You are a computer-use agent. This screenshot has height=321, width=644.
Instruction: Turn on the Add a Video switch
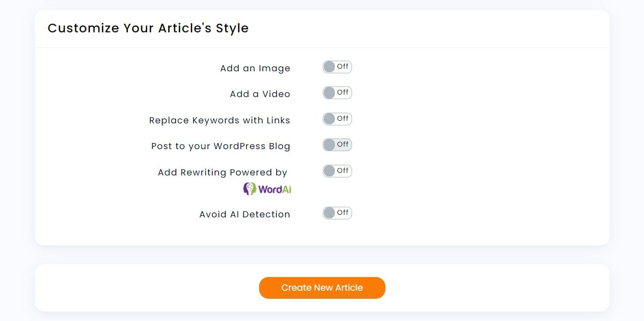(x=337, y=93)
